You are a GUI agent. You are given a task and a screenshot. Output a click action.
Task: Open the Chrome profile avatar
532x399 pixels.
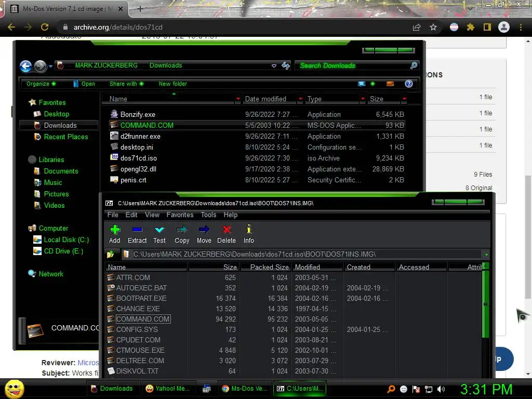coord(504,27)
